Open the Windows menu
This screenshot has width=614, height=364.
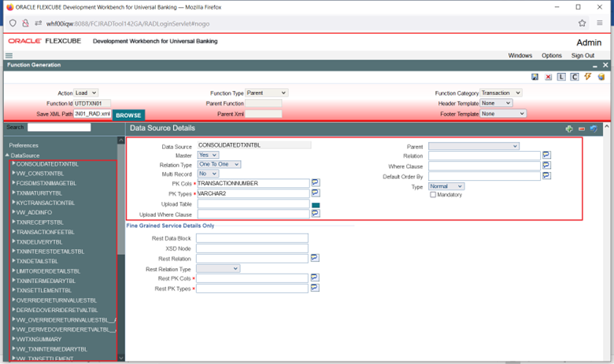click(520, 56)
